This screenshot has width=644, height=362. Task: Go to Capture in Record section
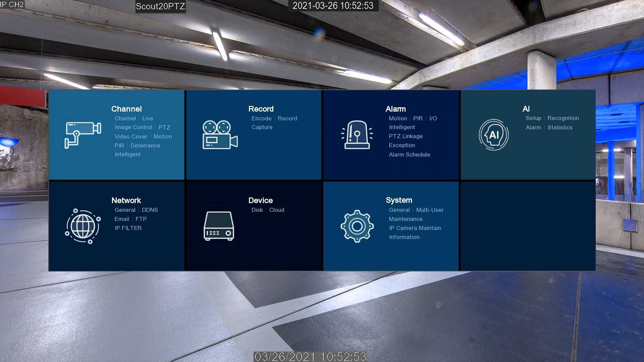[x=262, y=127]
